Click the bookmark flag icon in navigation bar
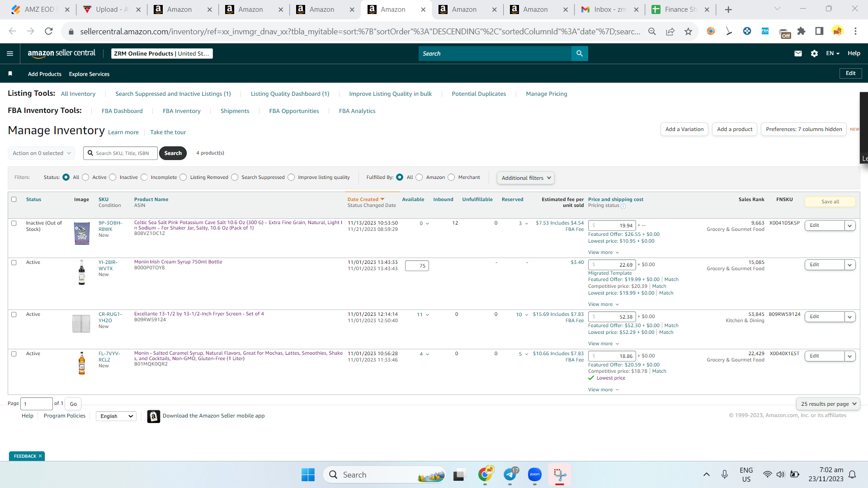The height and width of the screenshot is (488, 868). [10, 74]
